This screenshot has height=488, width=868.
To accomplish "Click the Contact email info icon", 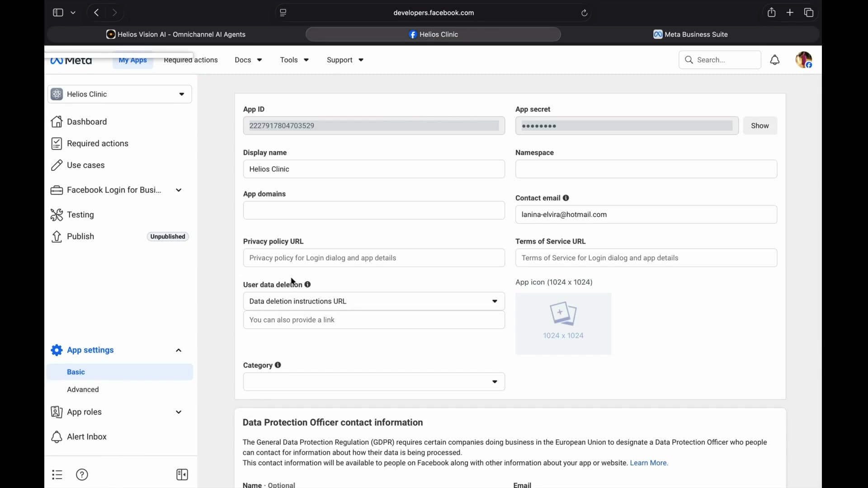I will [566, 198].
